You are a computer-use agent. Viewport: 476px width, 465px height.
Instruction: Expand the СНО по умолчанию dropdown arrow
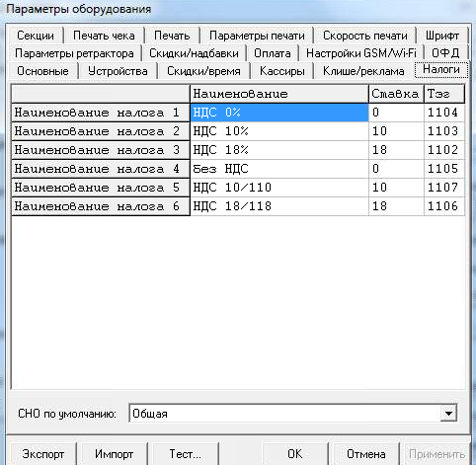tap(448, 414)
